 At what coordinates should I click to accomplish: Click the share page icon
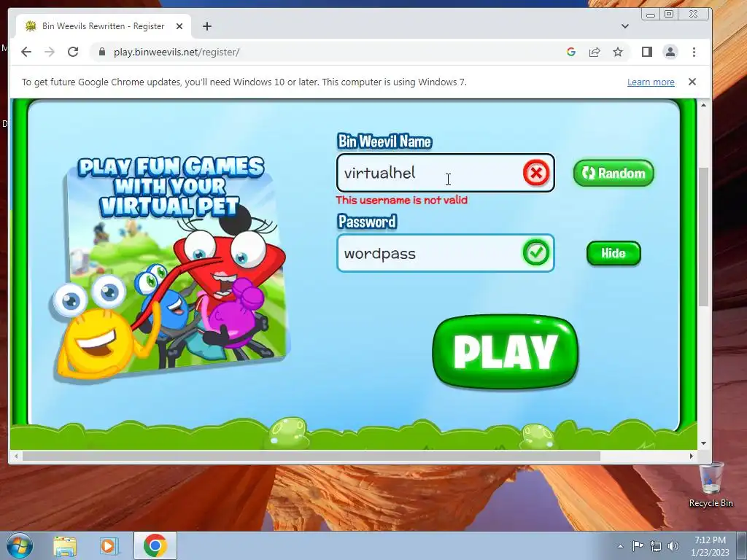click(x=595, y=52)
